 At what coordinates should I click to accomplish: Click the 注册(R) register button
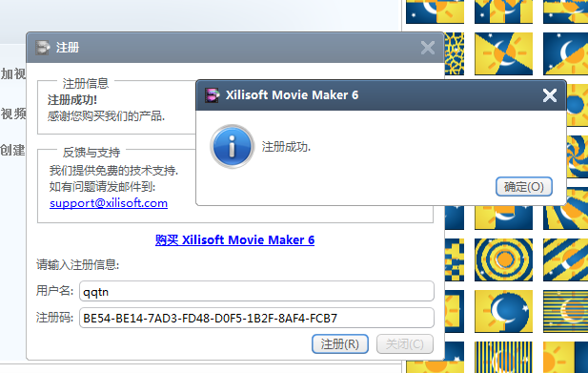[x=340, y=343]
